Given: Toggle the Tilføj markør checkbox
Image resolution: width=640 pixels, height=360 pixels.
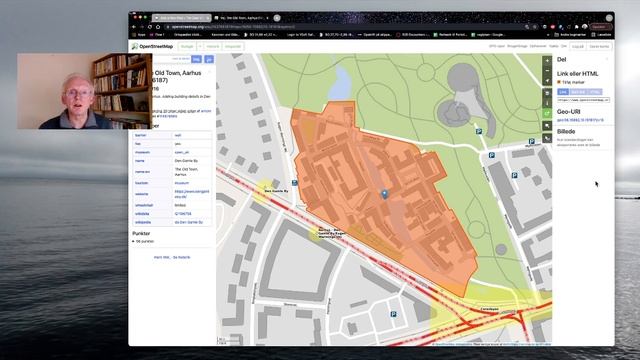Looking at the screenshot, I should (x=559, y=82).
